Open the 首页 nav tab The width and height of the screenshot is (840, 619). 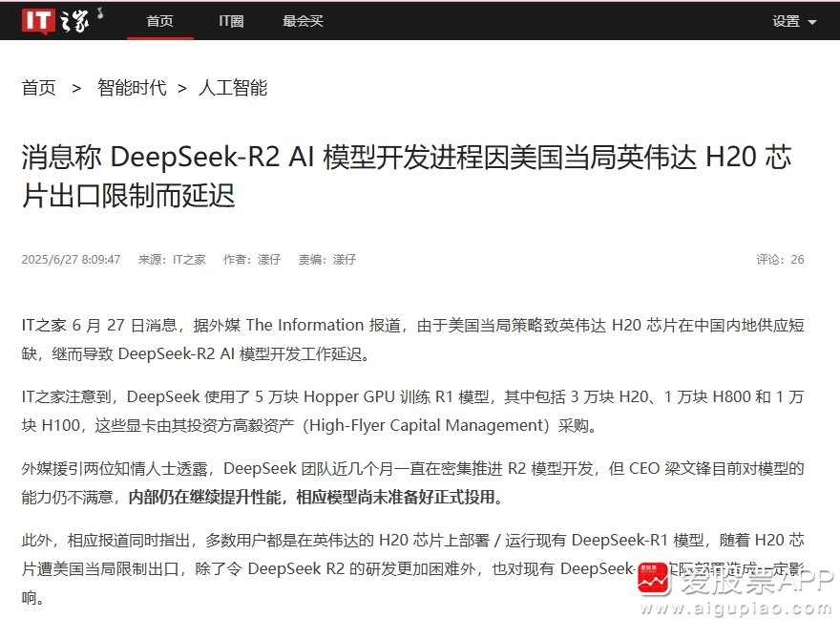(159, 21)
